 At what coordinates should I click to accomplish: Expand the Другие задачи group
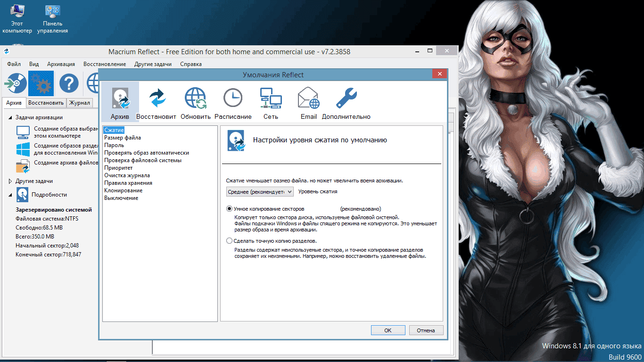pos(11,181)
